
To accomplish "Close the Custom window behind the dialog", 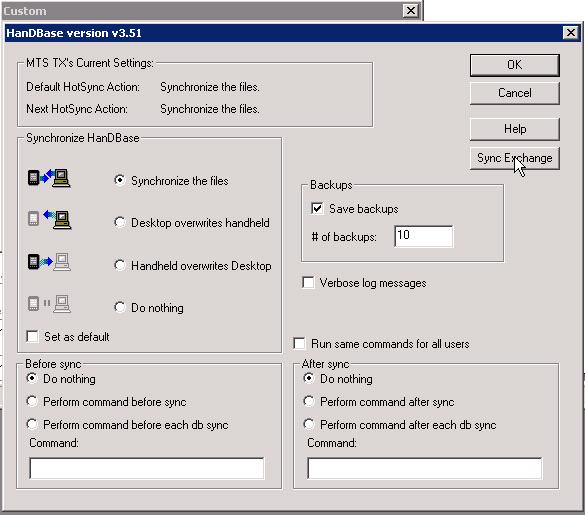I will tap(411, 10).
